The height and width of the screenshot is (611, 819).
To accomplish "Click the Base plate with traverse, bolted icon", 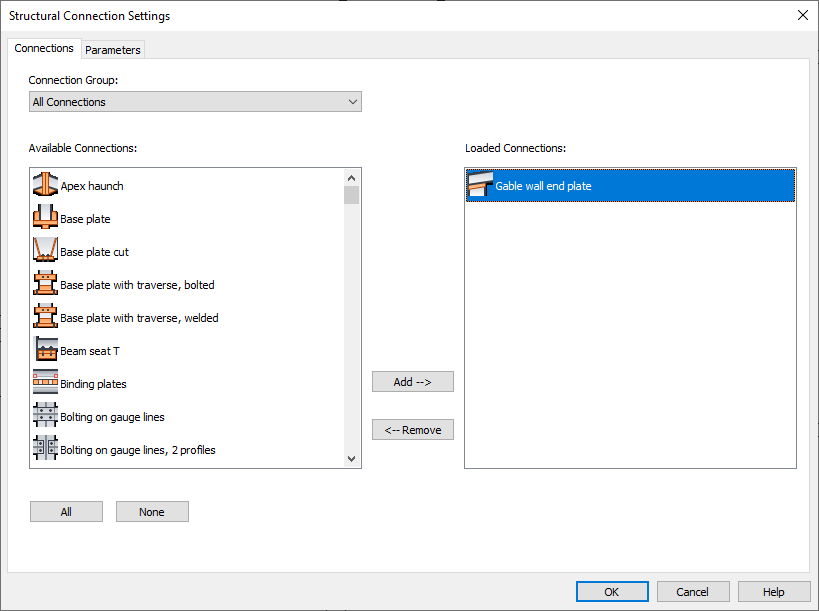I will click(x=44, y=284).
